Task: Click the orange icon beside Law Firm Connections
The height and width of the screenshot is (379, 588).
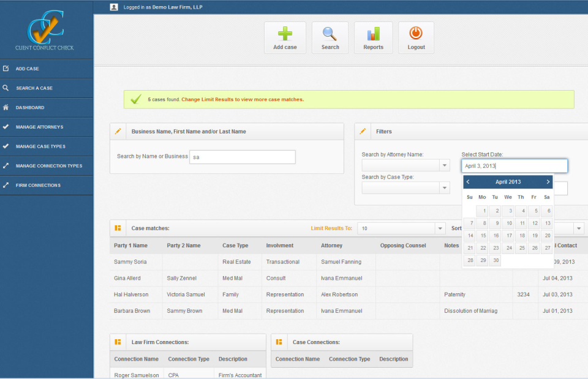Action: (x=118, y=342)
